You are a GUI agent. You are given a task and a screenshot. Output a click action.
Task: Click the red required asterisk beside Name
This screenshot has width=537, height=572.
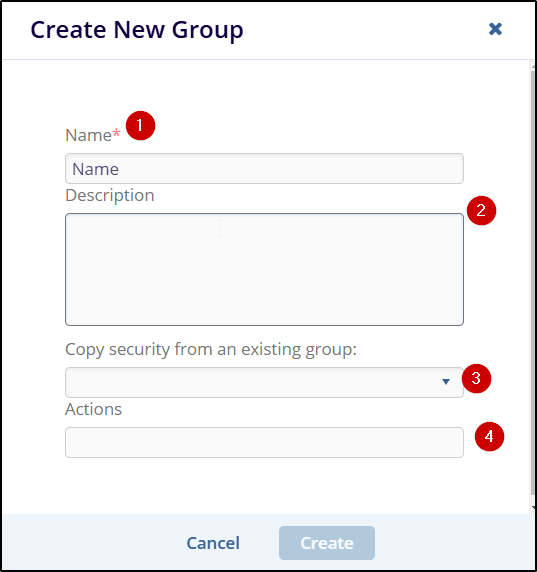click(116, 132)
